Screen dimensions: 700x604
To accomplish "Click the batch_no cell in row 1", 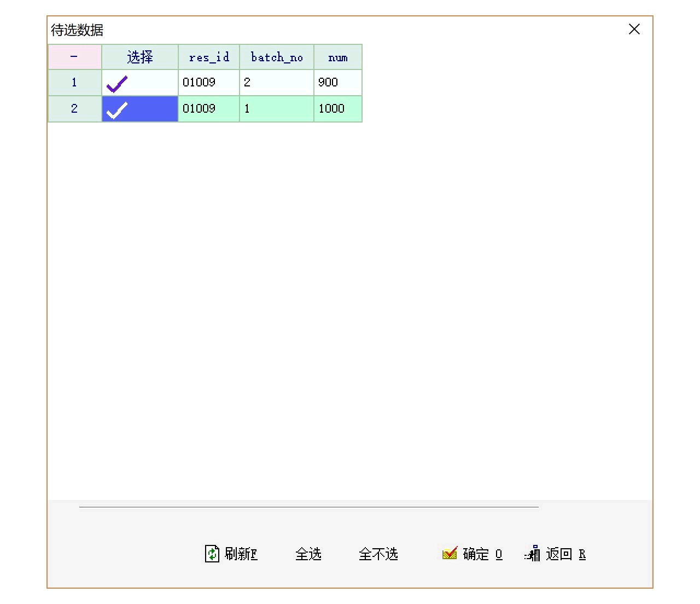I will point(276,83).
